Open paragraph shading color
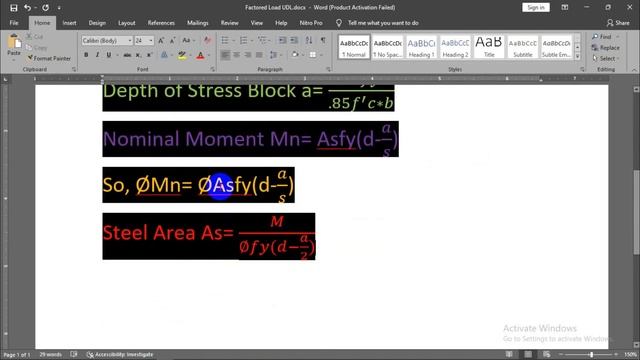Viewport: 640px width, 360px height. coord(295,55)
